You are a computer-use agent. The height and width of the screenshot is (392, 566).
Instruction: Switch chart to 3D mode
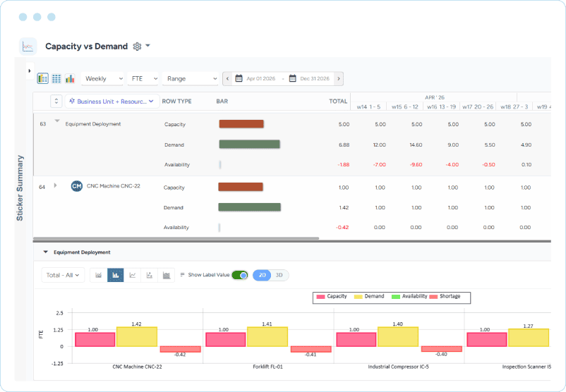pos(279,275)
